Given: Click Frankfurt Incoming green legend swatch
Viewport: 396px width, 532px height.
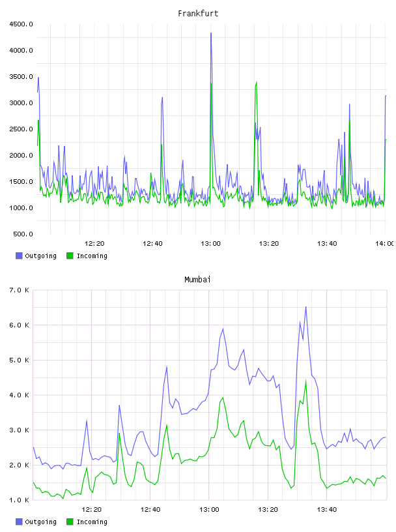Looking at the screenshot, I should click(x=70, y=256).
